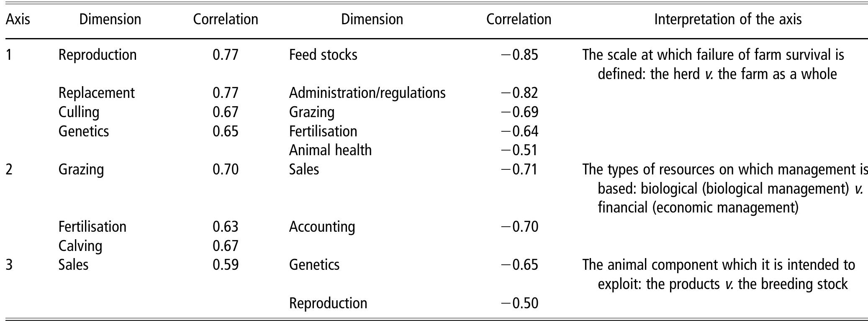Select the correlation value 0.63
Viewport: 868px width, 325px height.
click(226, 227)
